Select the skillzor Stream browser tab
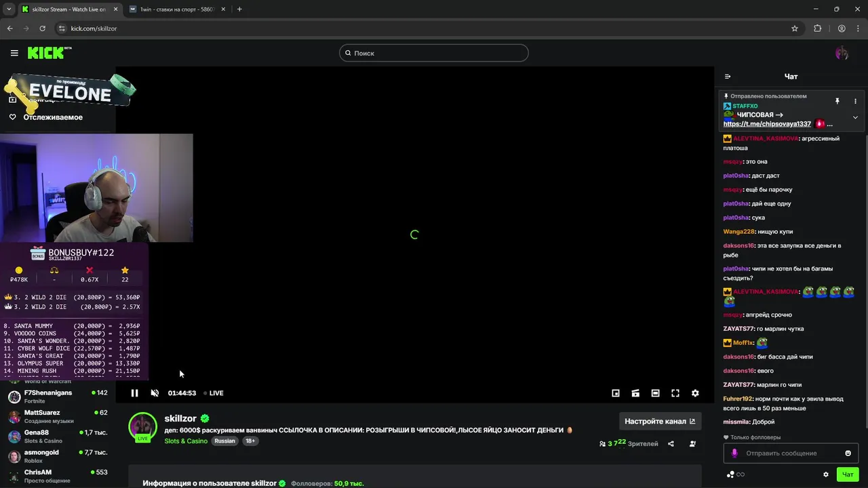868x488 pixels. tap(69, 9)
